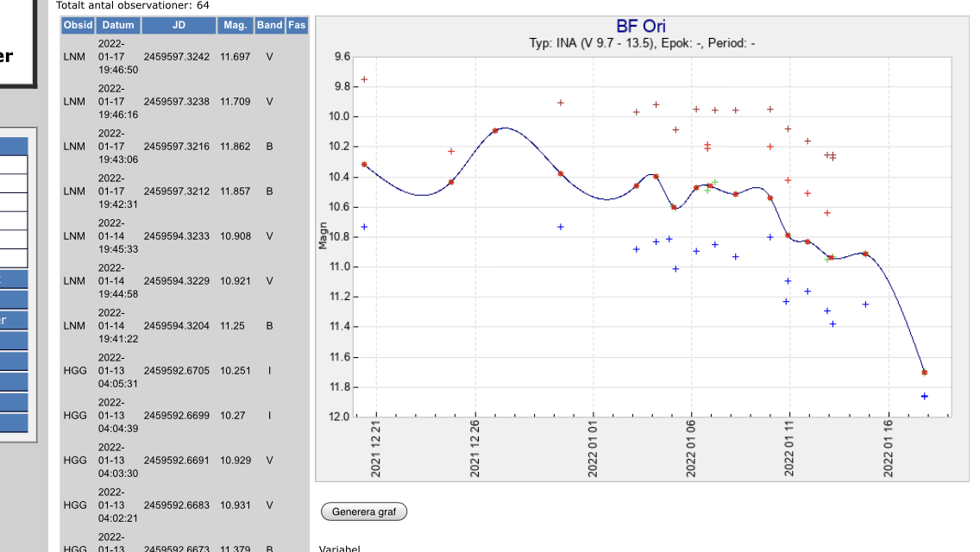Sort by the Obsid column header
Viewport: 980px width, 552px height.
click(78, 25)
